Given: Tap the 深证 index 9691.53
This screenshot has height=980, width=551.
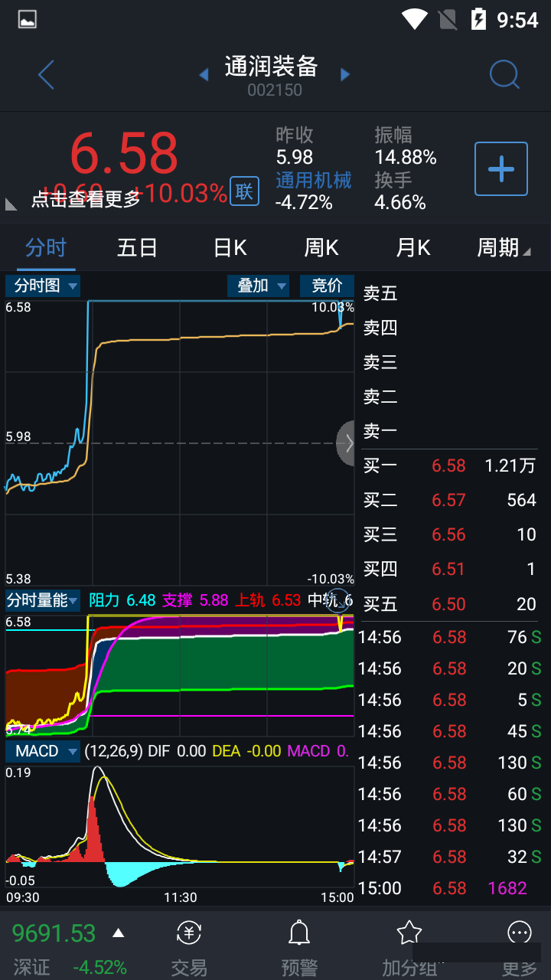Looking at the screenshot, I should (54, 933).
